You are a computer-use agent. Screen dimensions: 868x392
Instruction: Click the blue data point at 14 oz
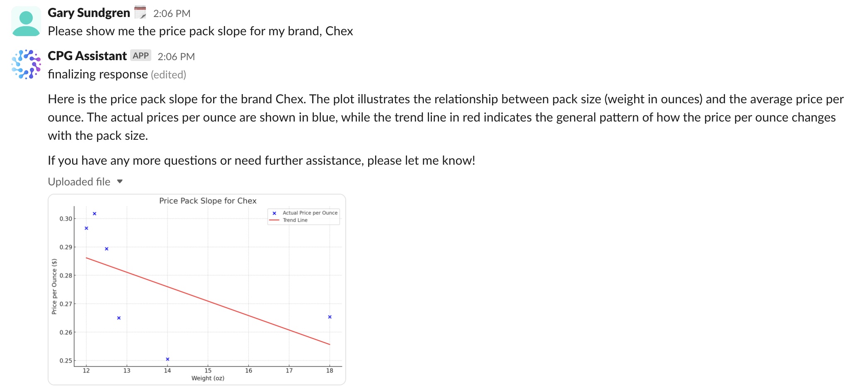click(167, 359)
